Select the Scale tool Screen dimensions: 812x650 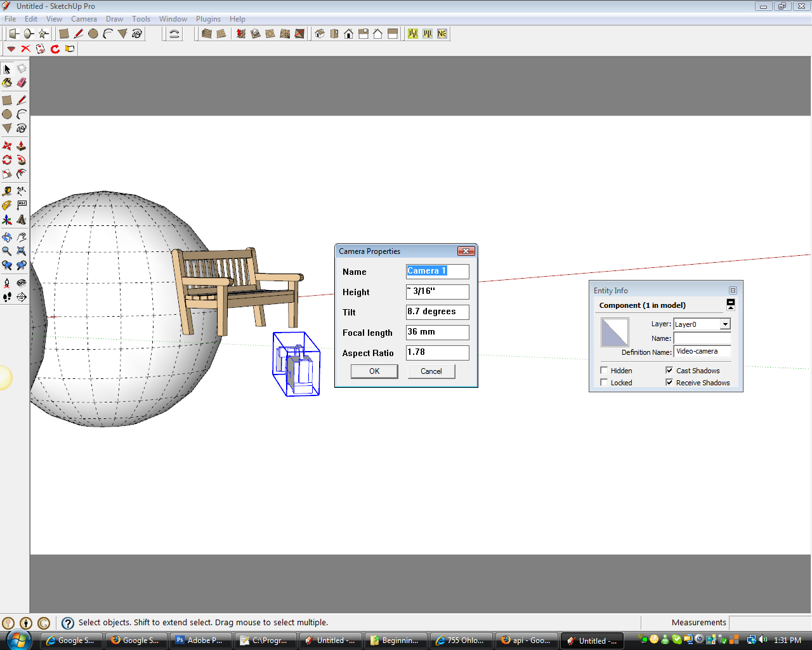7,174
